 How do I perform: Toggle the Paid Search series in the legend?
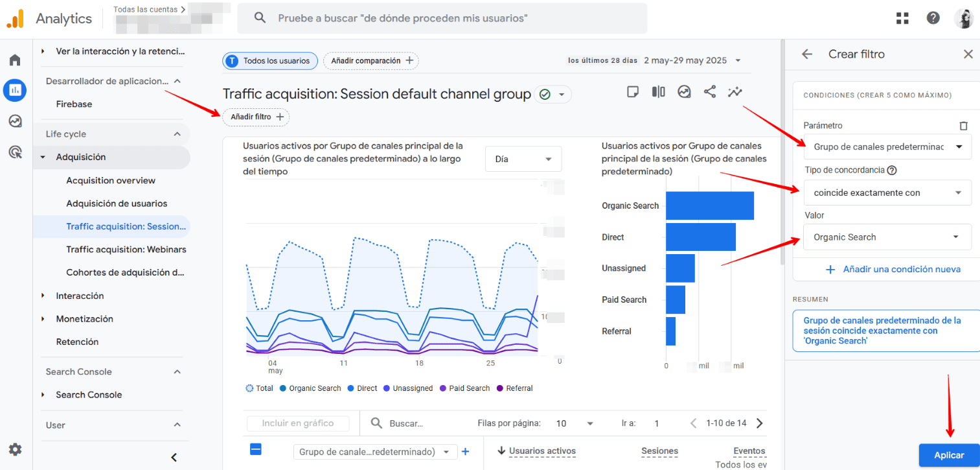(x=465, y=388)
